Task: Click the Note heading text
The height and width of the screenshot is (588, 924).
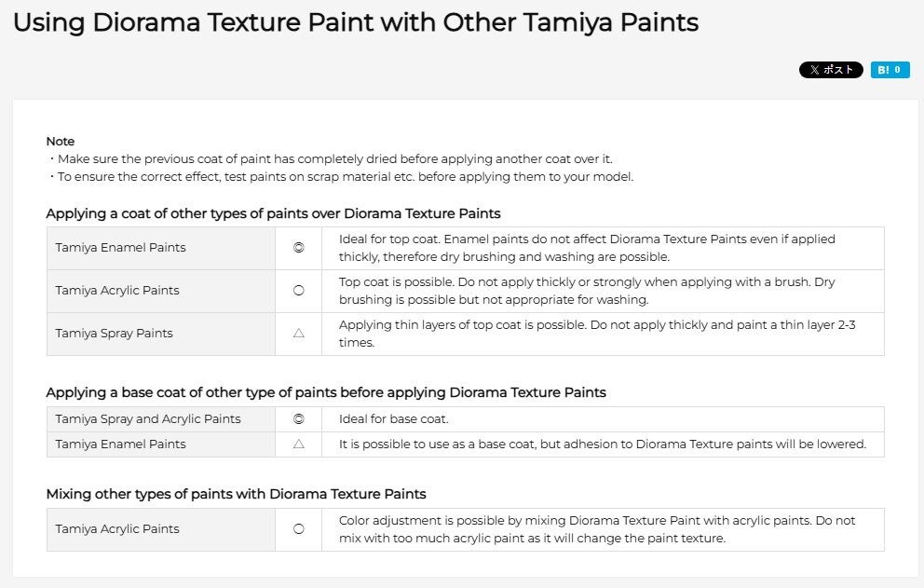Action: click(x=61, y=141)
